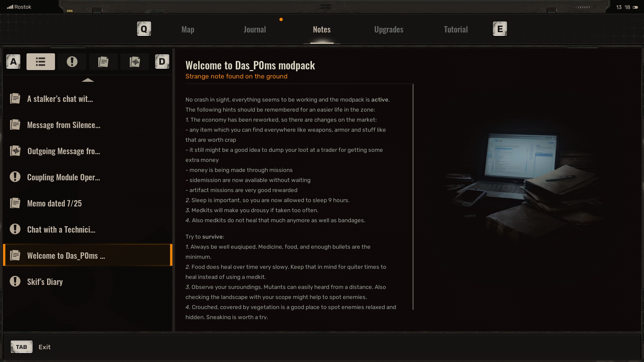Open the Journal tab
The height and width of the screenshot is (362, 644).
pos(255,29)
